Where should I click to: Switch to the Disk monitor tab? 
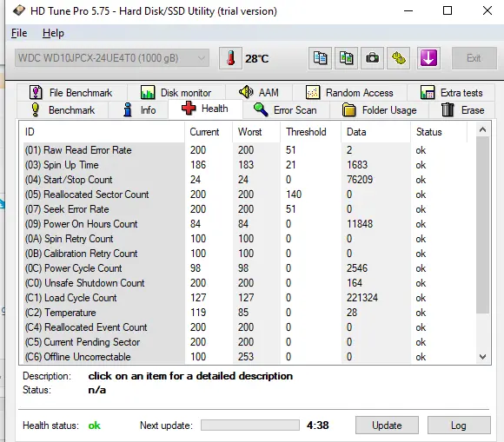click(176, 93)
